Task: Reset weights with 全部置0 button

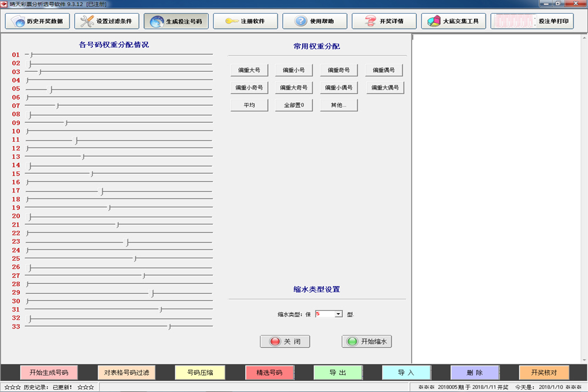Action: tap(293, 105)
